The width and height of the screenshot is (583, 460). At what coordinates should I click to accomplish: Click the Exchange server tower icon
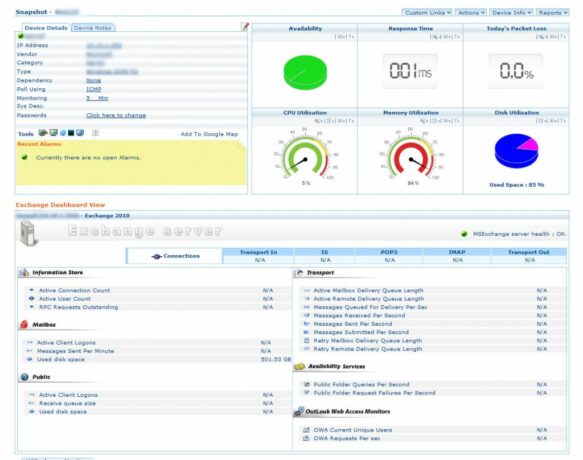28,234
